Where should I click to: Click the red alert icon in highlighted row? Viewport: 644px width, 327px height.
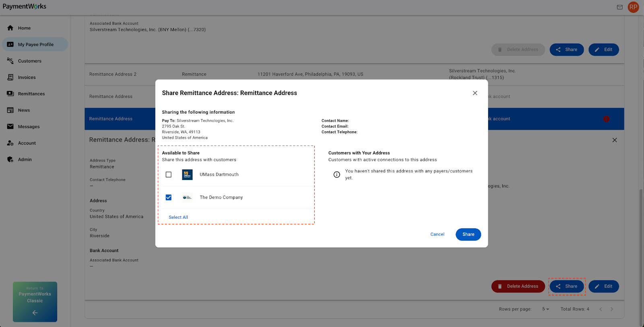pyautogui.click(x=606, y=119)
